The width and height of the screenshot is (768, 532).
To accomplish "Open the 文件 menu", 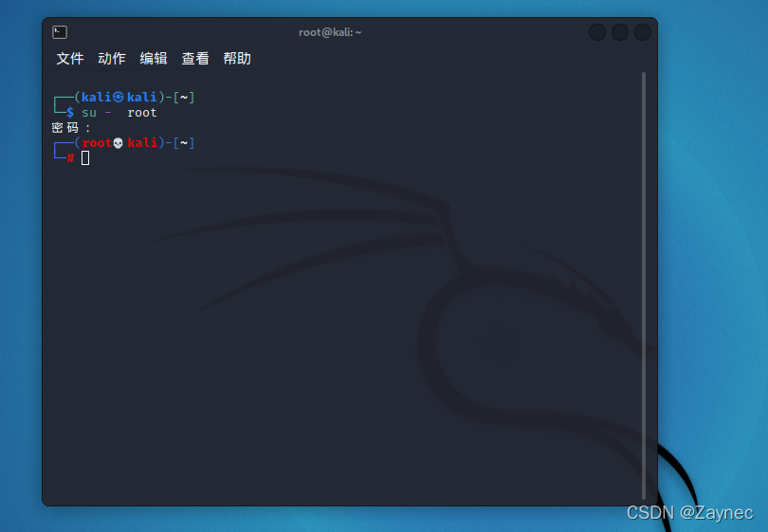I will tap(70, 58).
